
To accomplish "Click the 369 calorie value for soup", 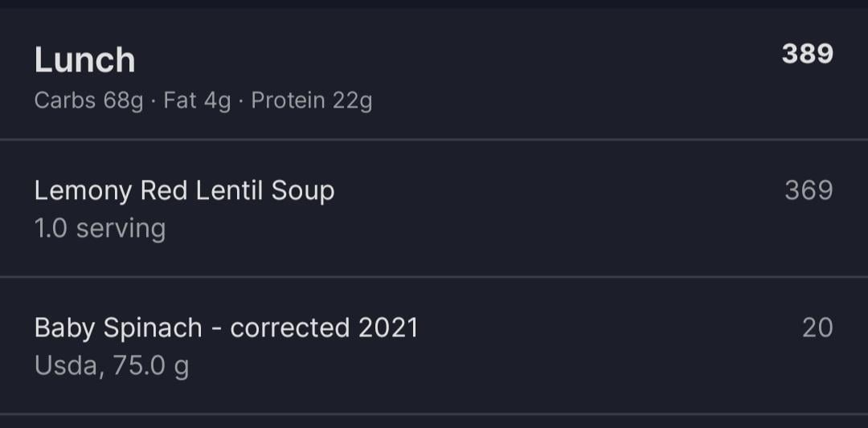I will tap(809, 191).
